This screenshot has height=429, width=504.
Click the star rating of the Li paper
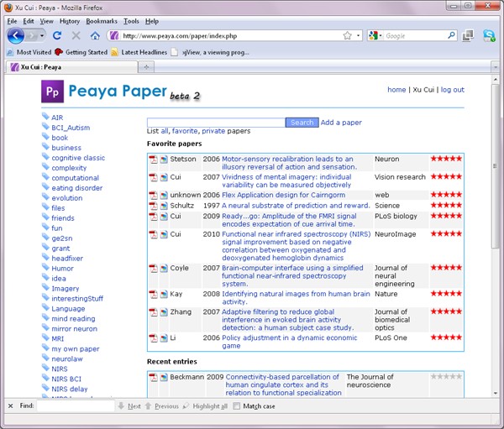pos(446,337)
